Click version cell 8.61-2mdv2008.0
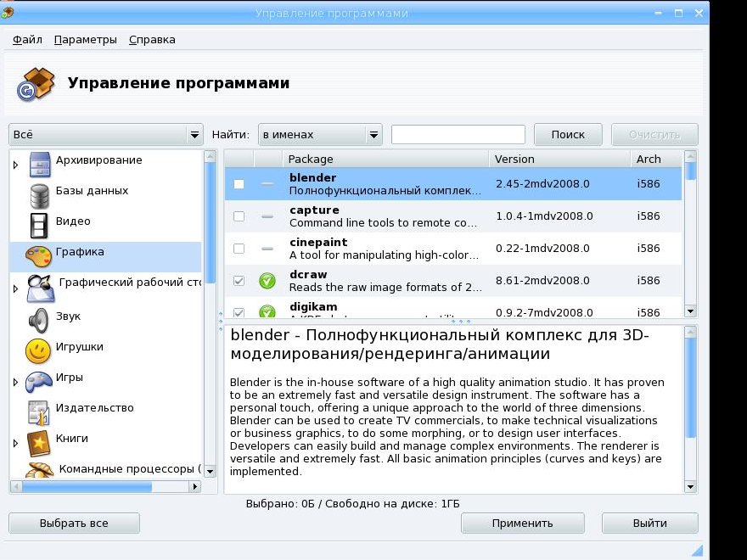 (x=542, y=281)
